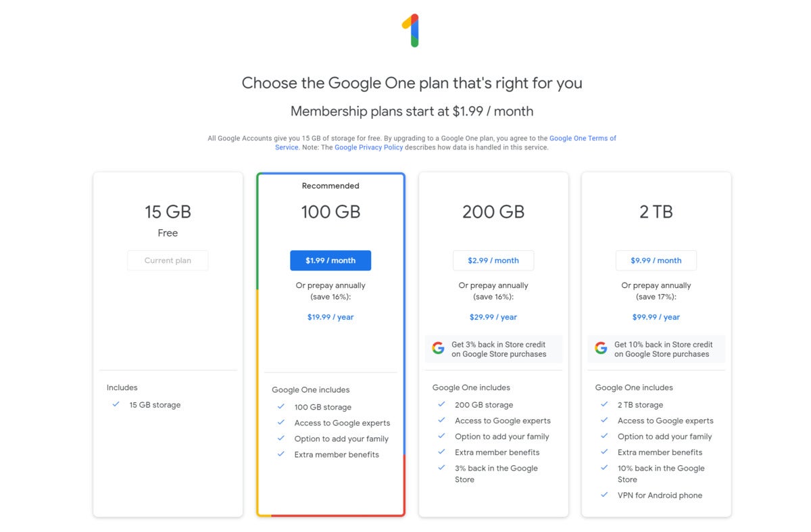The width and height of the screenshot is (811, 532).
Task: Choose the $9.99 / month button
Action: (x=656, y=260)
